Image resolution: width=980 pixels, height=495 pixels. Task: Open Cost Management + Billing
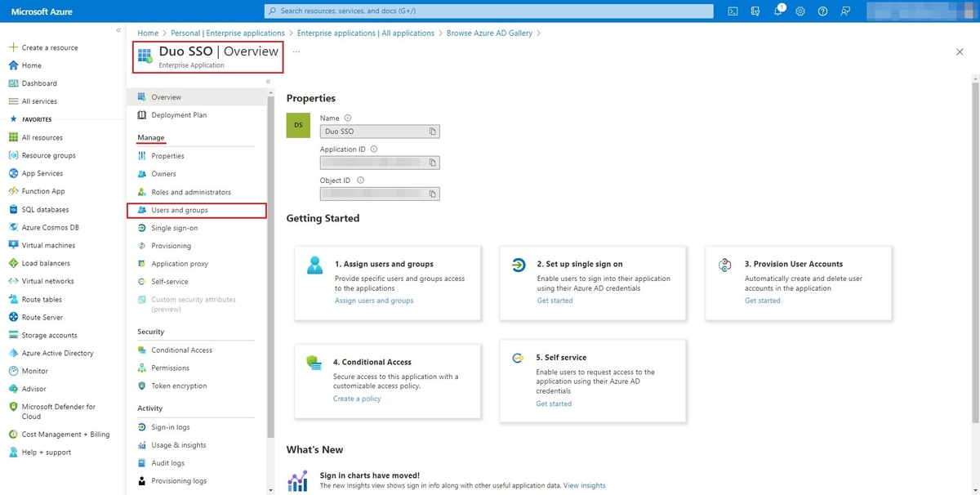64,435
